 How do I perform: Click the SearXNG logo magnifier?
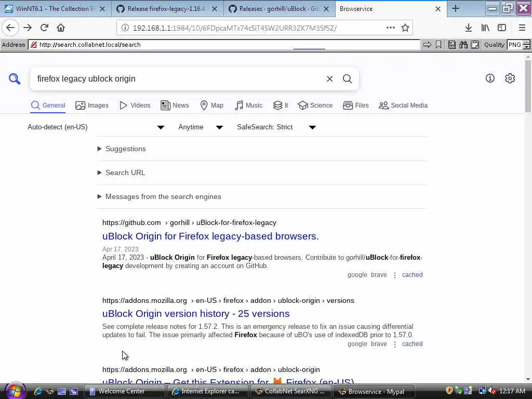coord(15,79)
